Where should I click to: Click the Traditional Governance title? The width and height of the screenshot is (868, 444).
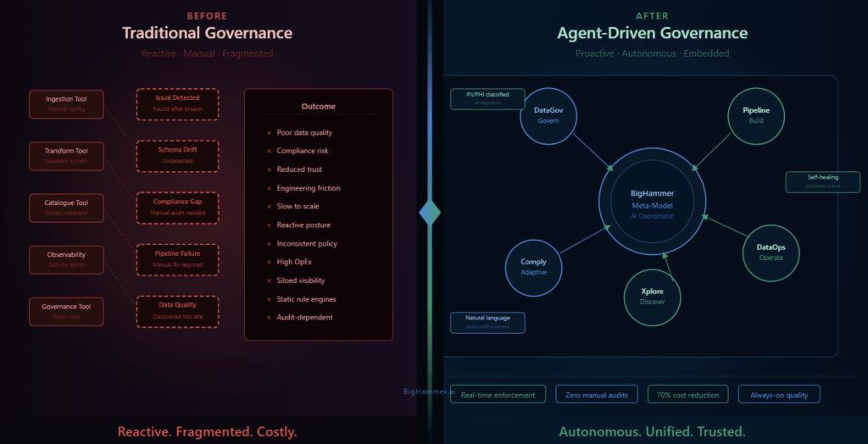[207, 33]
